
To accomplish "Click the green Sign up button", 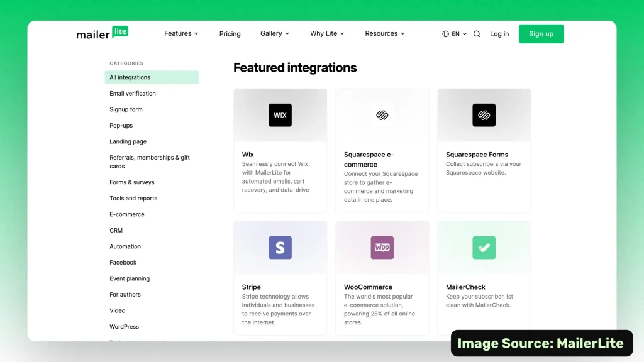I will click(x=541, y=34).
